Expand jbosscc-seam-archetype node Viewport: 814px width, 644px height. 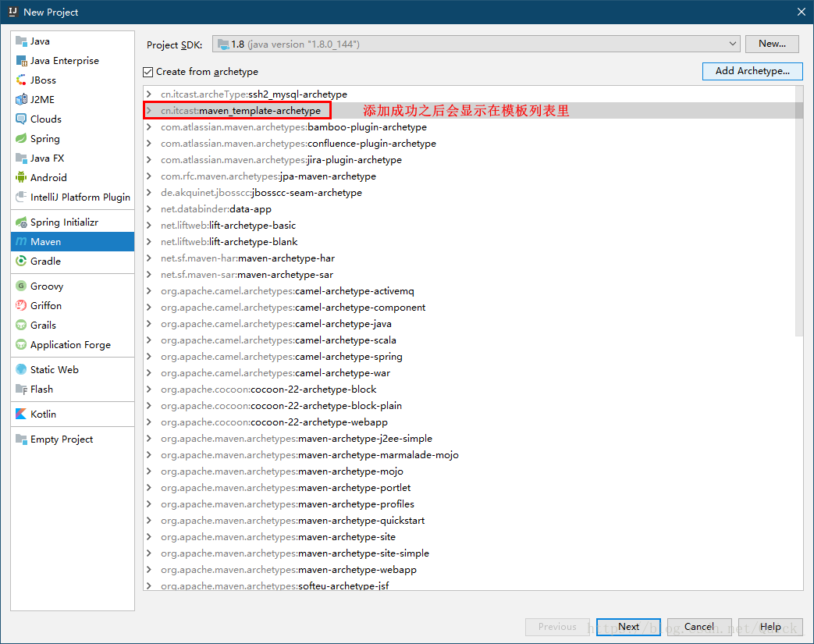[x=149, y=193]
